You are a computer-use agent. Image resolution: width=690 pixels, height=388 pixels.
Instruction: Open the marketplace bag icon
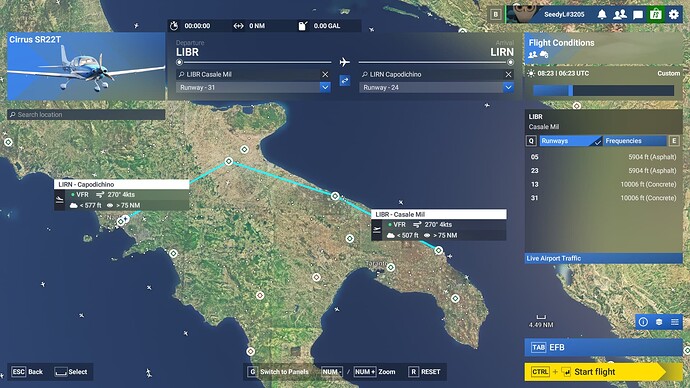coord(656,15)
